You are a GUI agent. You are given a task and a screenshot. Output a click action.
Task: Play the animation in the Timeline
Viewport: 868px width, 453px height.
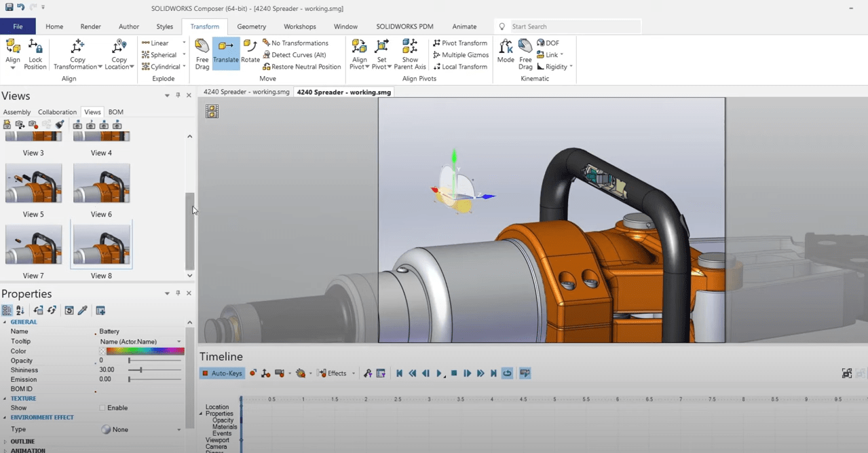point(438,373)
